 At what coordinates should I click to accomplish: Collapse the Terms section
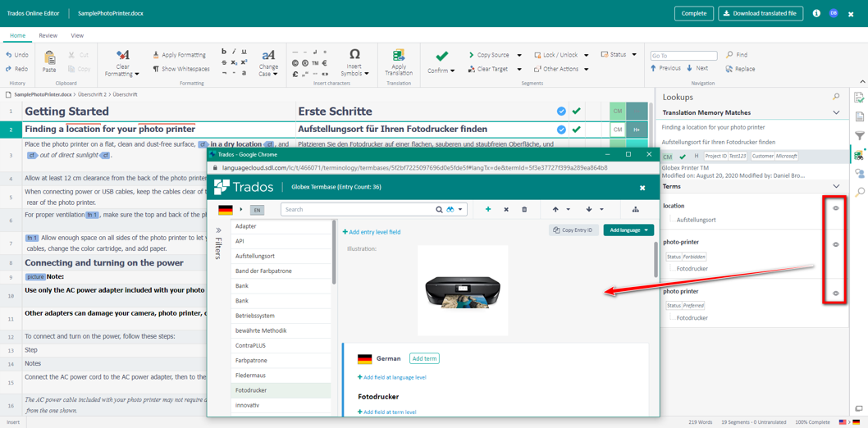tap(836, 186)
